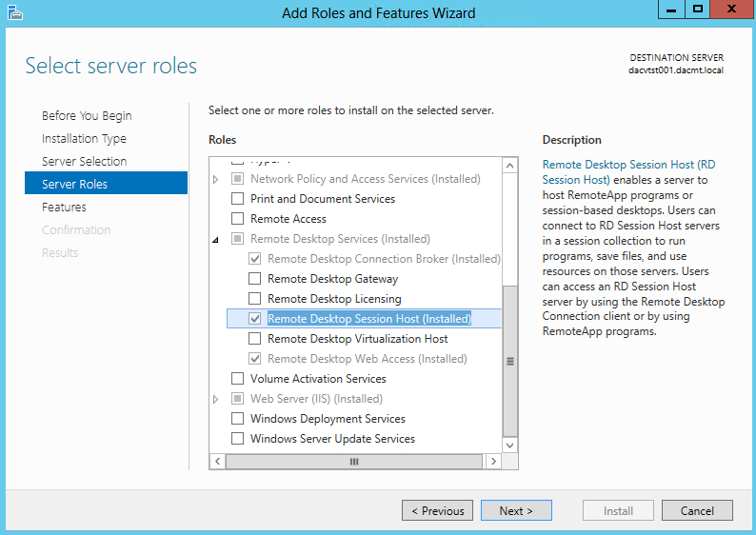
Task: Select the Remote Desktop Licensing row text
Action: click(334, 299)
